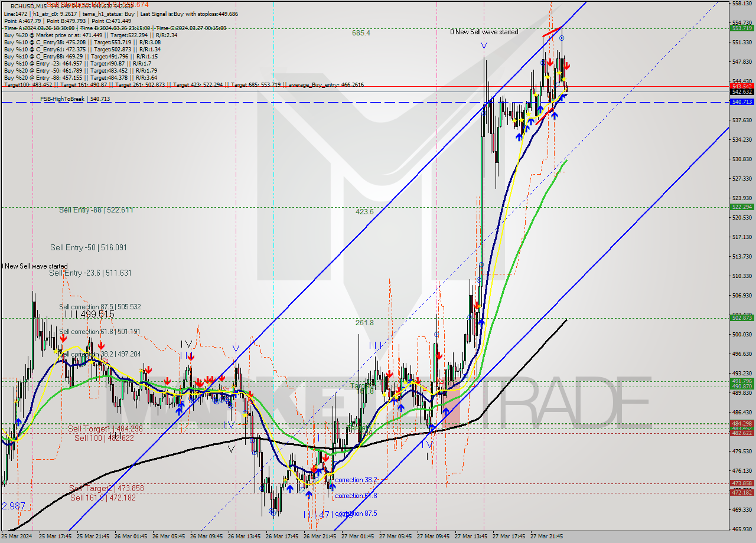Select the Sell Entry -23.6 | 511.631 label
Viewport: 756px width, 543px height.
90,273
